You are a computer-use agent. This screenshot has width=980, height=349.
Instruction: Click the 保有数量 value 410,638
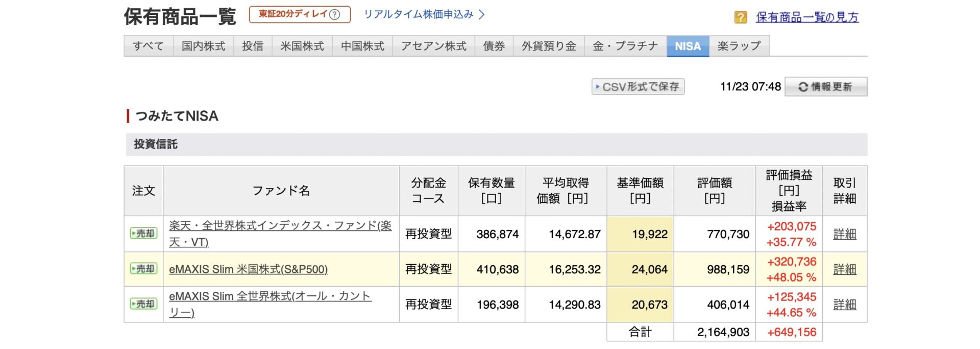497,269
